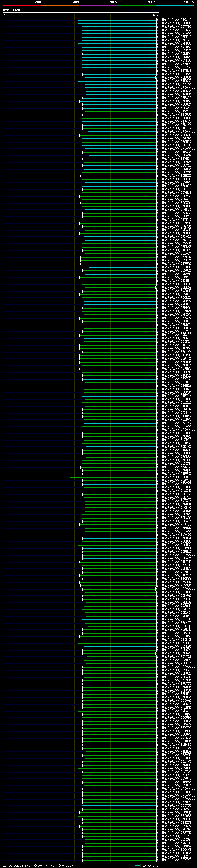Click label UniRef100_B4V2T7

click(177, 111)
